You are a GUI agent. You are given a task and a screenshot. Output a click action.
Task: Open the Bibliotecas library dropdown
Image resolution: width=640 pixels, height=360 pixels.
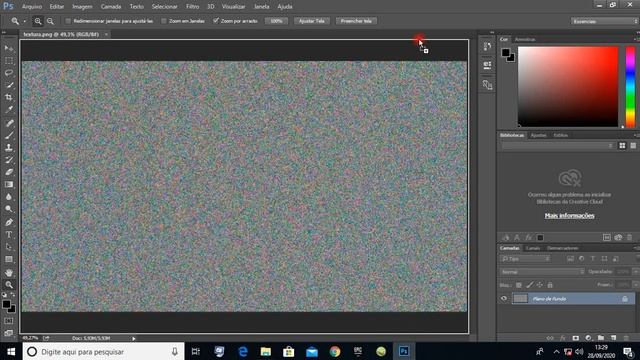point(558,146)
